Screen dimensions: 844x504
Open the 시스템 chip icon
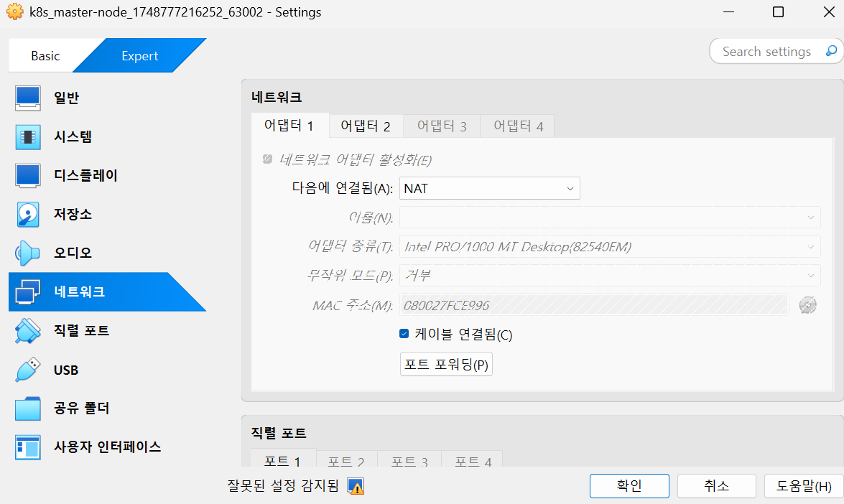pos(27,136)
